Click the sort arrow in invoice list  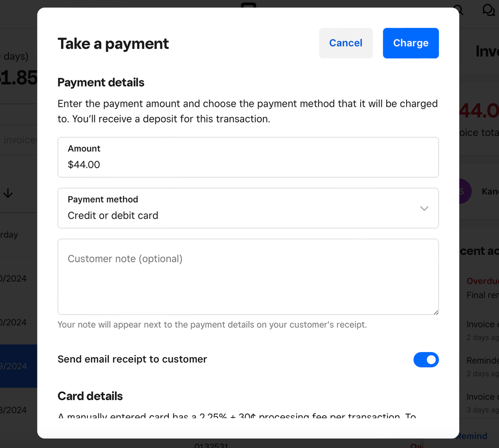8,193
